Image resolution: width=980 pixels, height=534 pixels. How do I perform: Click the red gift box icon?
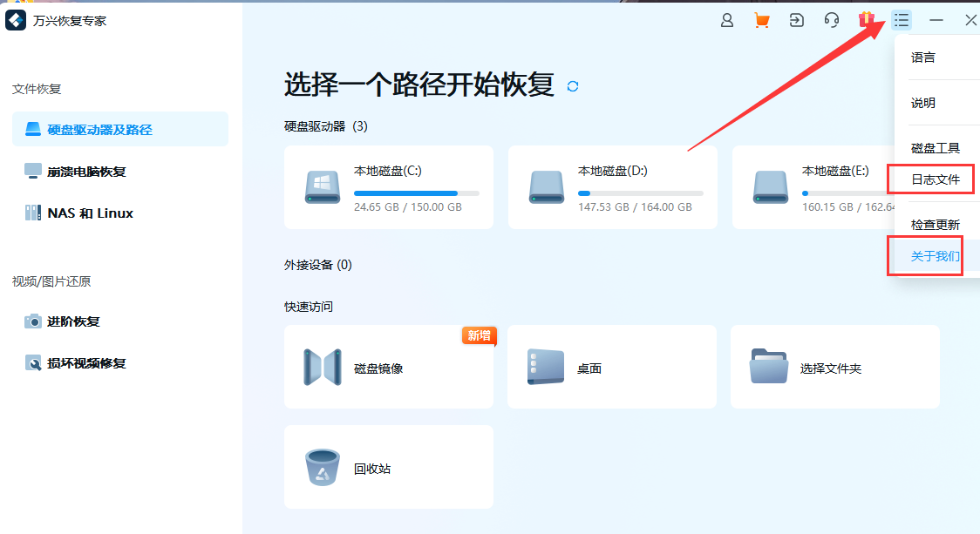(866, 20)
